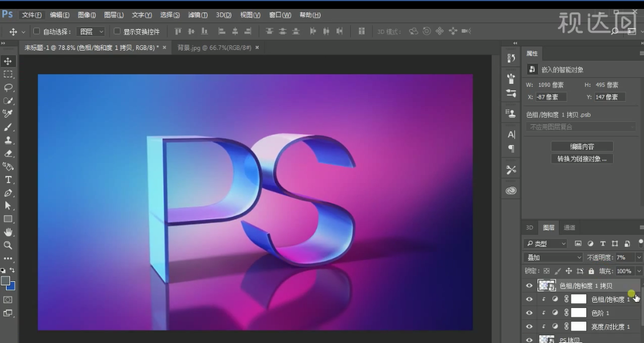Switch to the 3D panel tab
644x343 pixels.
point(529,227)
